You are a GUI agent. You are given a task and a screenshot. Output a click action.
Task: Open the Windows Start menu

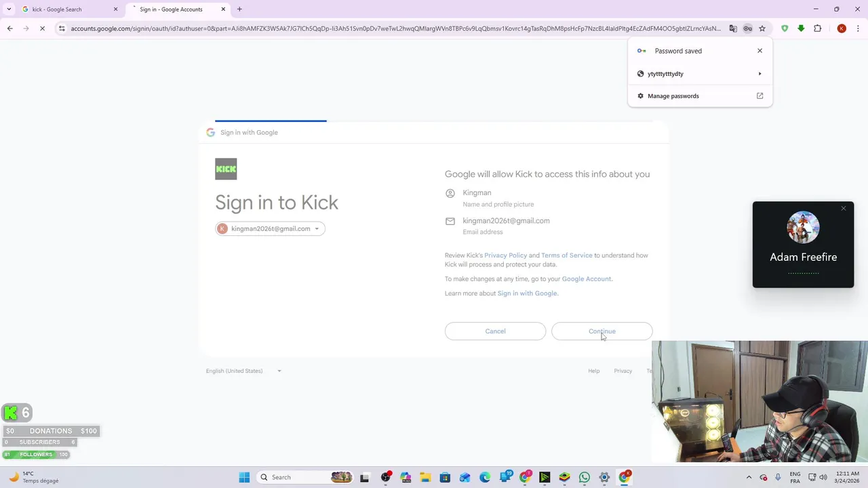click(244, 477)
